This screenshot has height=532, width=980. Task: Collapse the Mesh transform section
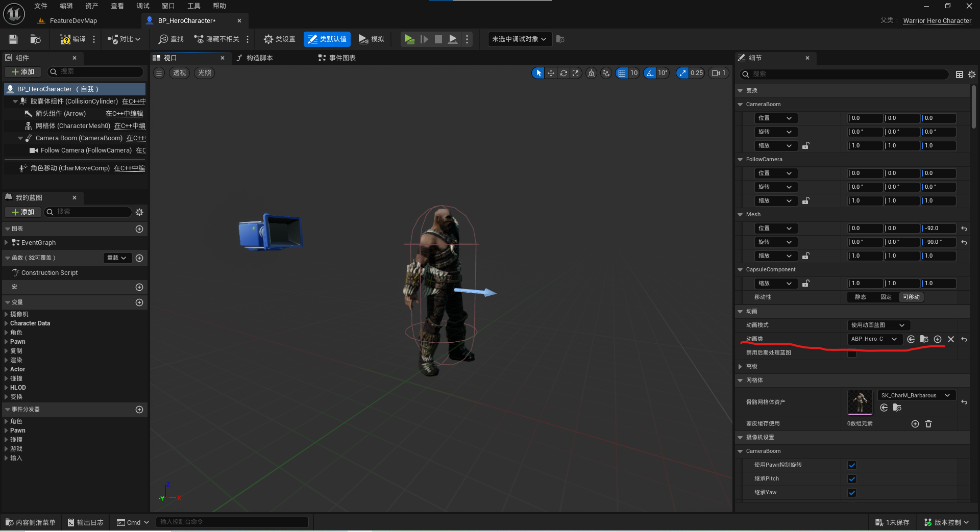click(741, 215)
